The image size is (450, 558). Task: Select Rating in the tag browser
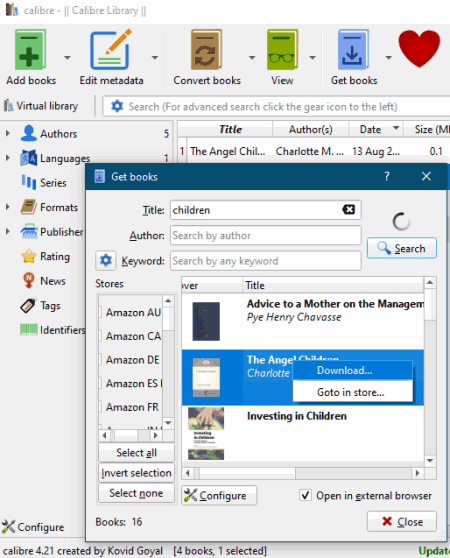55,257
